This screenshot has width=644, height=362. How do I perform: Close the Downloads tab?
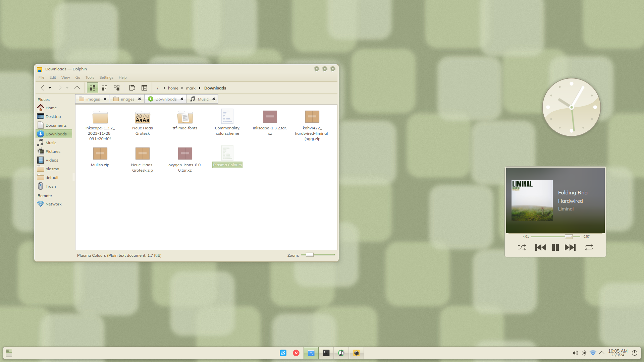tap(182, 99)
